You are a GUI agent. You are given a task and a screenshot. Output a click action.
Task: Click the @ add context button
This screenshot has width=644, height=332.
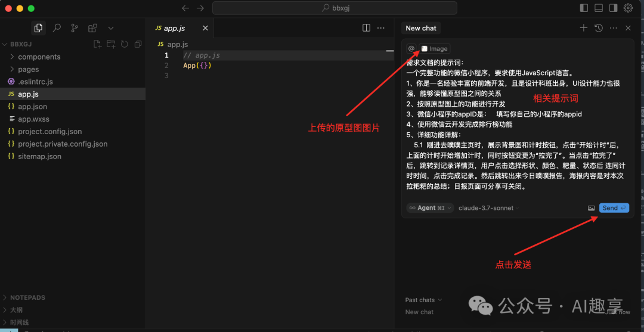[411, 48]
